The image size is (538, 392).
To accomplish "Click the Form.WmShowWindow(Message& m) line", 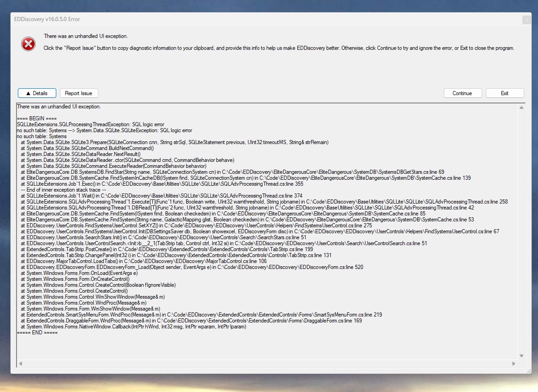I will click(x=90, y=309).
